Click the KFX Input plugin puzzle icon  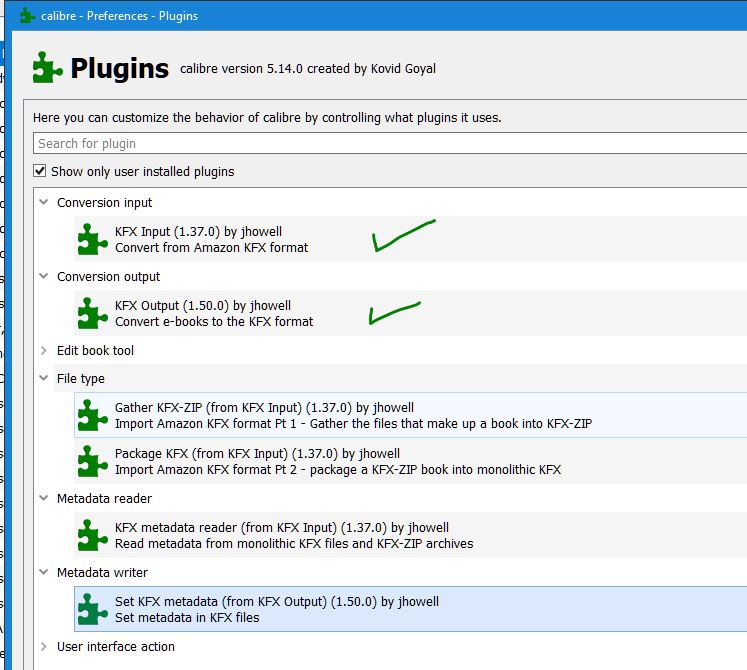tap(92, 239)
